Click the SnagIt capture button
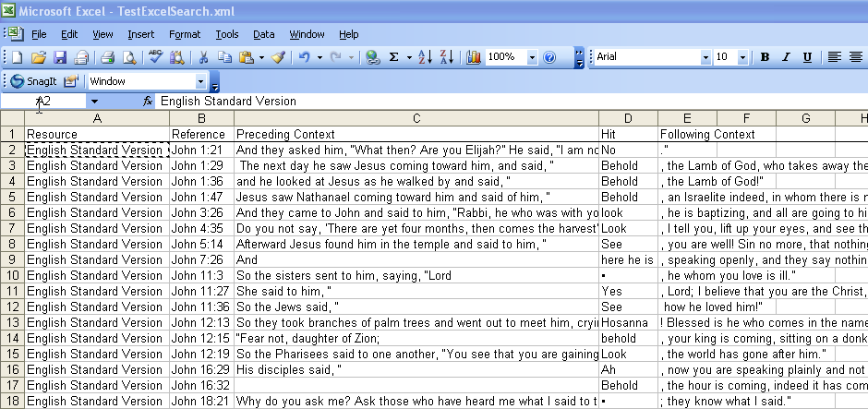The width and height of the screenshot is (868, 409). pos(34,81)
